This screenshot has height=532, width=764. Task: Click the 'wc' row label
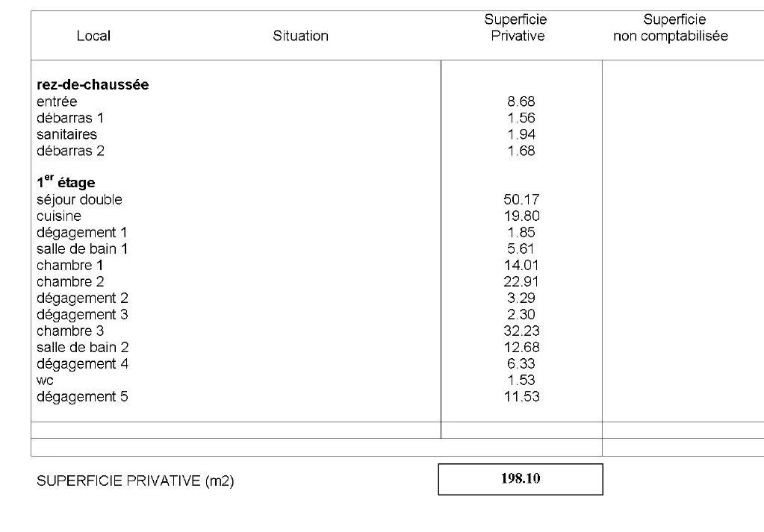[x=45, y=381]
